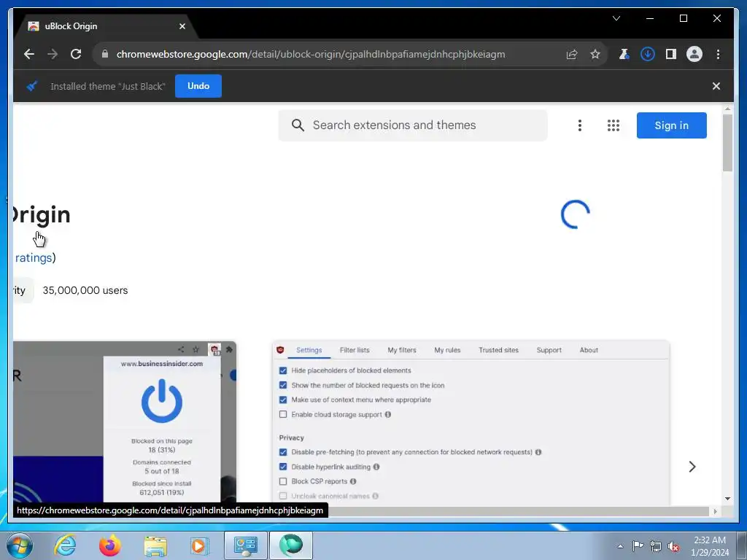Select the About tab
Screen dimensions: 747x560
[x=589, y=350]
